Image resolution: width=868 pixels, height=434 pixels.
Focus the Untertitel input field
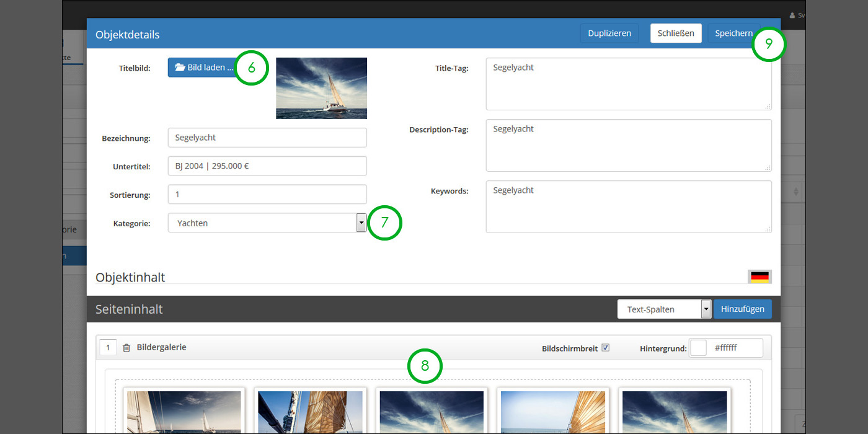pos(267,166)
